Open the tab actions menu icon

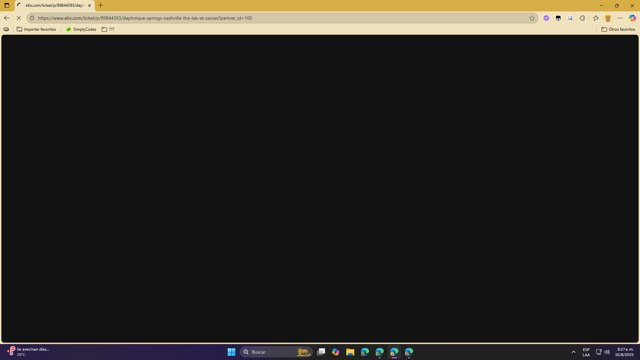tap(7, 5)
